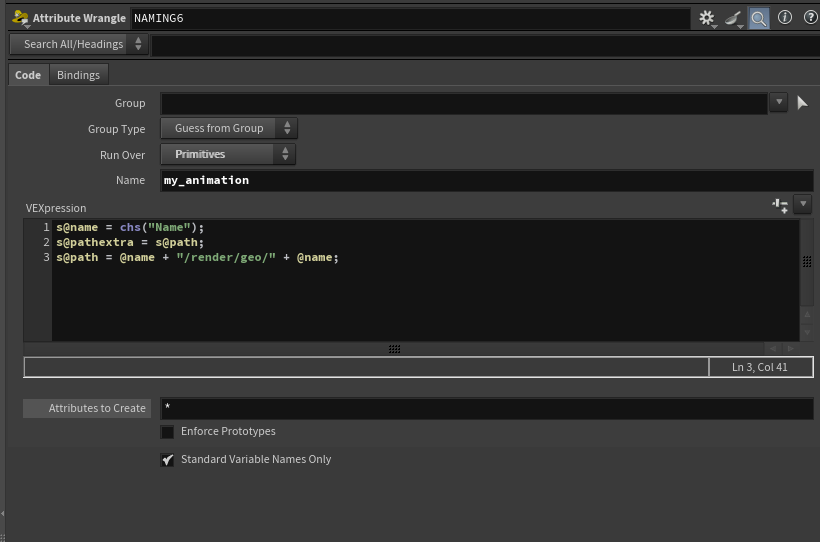Switch to the Code tab
This screenshot has width=820, height=542.
[28, 75]
